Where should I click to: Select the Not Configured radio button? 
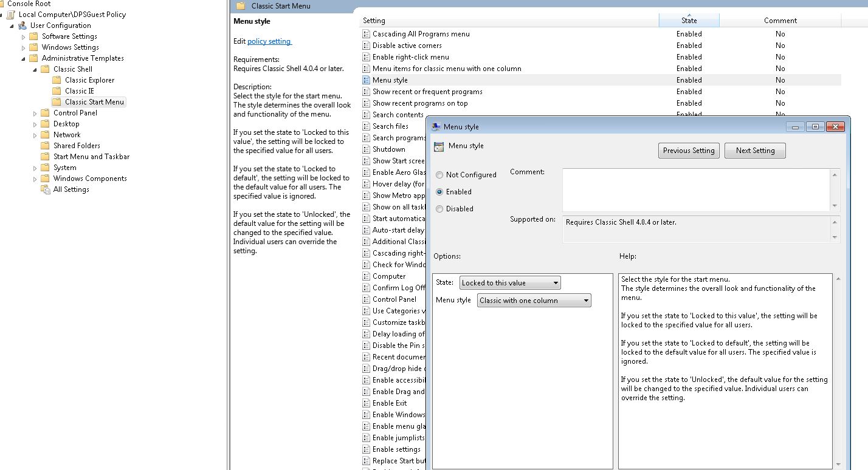tap(439, 175)
